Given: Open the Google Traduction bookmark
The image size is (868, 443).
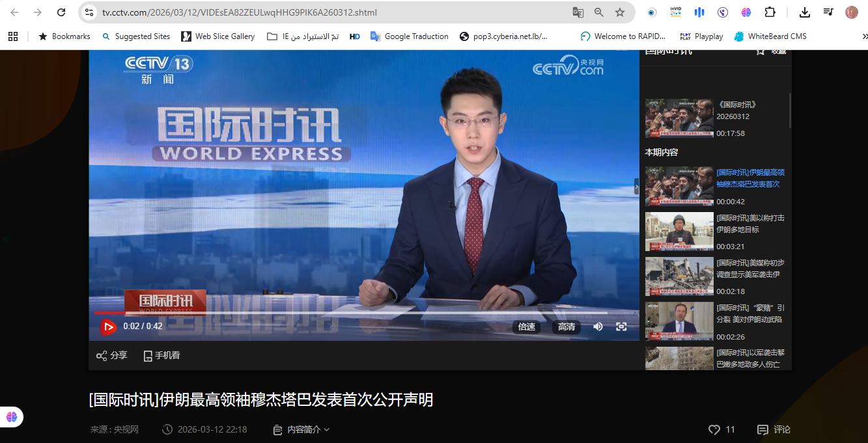Looking at the screenshot, I should 409,36.
